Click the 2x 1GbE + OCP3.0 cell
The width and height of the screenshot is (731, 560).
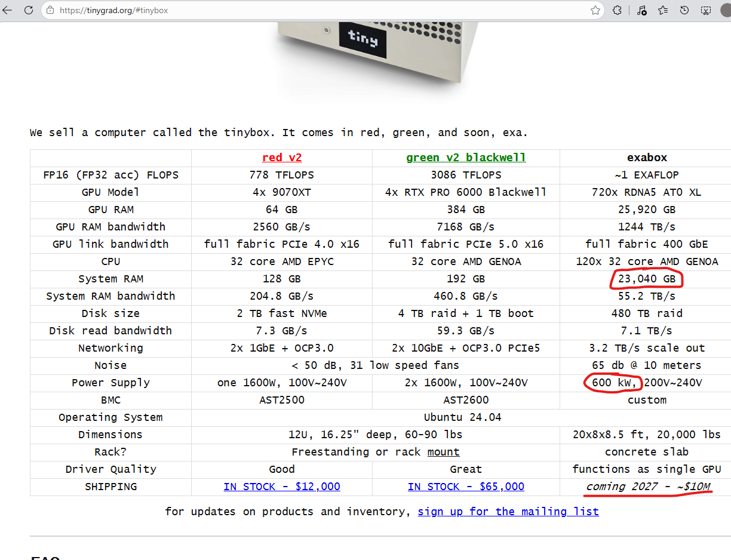point(282,348)
